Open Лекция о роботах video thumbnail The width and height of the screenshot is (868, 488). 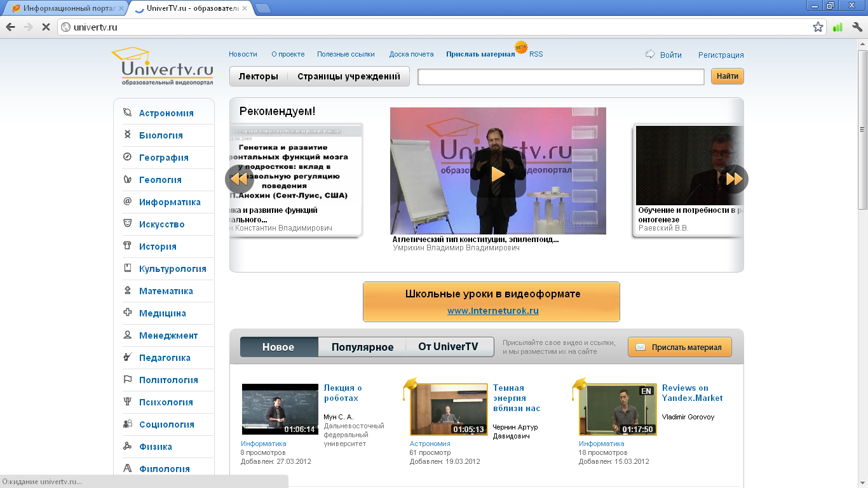coord(280,409)
